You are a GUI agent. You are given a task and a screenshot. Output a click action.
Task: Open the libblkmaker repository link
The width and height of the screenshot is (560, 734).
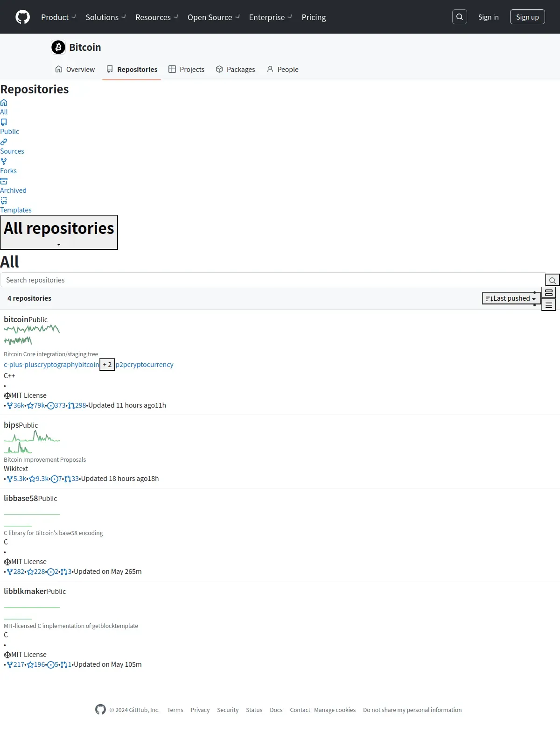point(25,591)
